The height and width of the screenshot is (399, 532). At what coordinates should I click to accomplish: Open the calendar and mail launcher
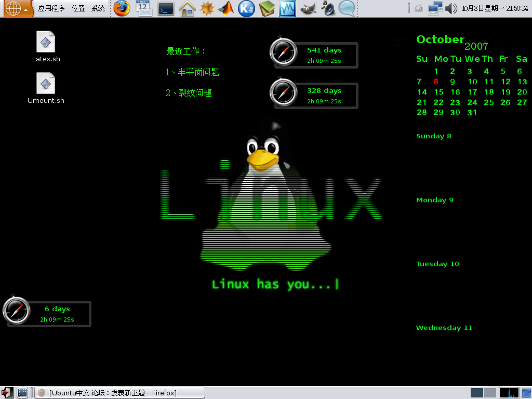click(x=144, y=8)
